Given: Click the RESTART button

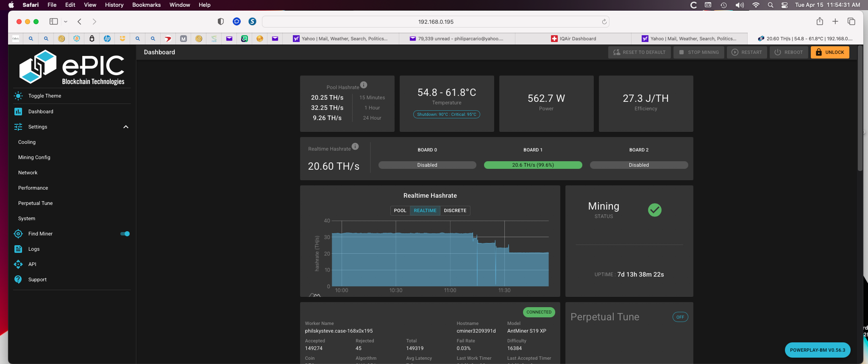Looking at the screenshot, I should coord(747,52).
